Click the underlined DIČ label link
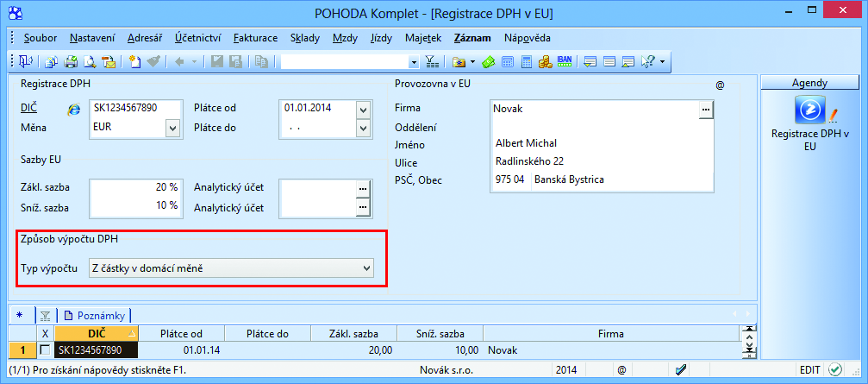The image size is (868, 384). 28,108
